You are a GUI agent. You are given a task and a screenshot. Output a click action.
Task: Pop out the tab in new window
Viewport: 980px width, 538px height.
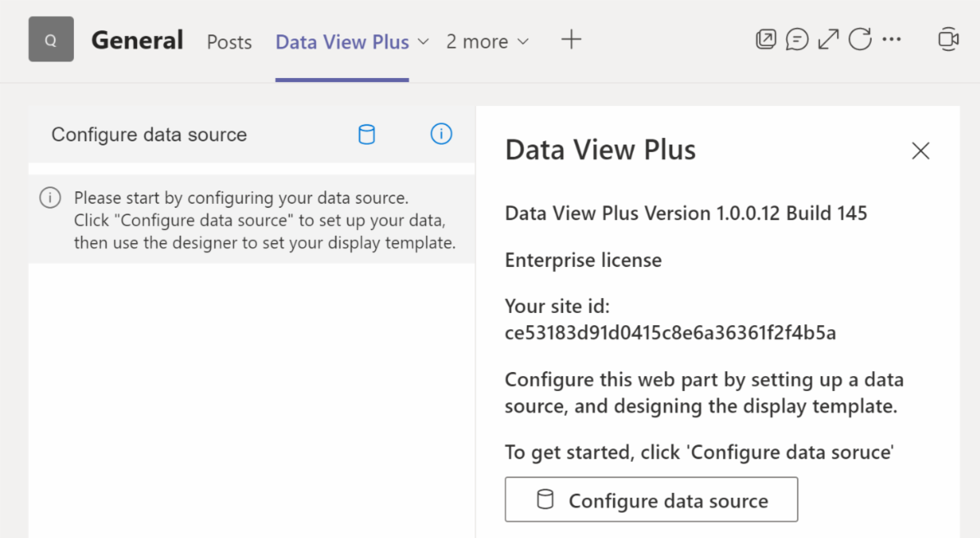pyautogui.click(x=766, y=39)
